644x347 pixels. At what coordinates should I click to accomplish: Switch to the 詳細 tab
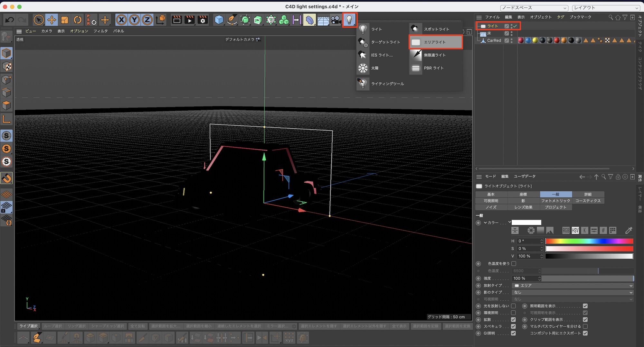coord(588,194)
